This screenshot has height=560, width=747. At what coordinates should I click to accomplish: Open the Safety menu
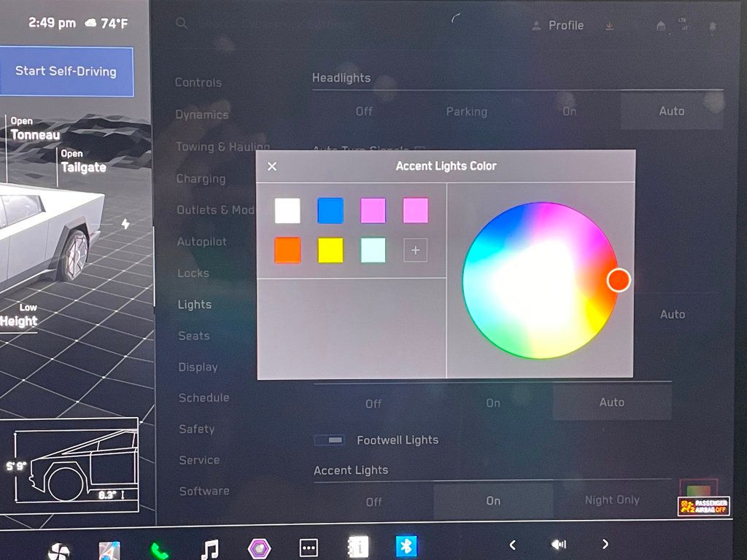[197, 429]
